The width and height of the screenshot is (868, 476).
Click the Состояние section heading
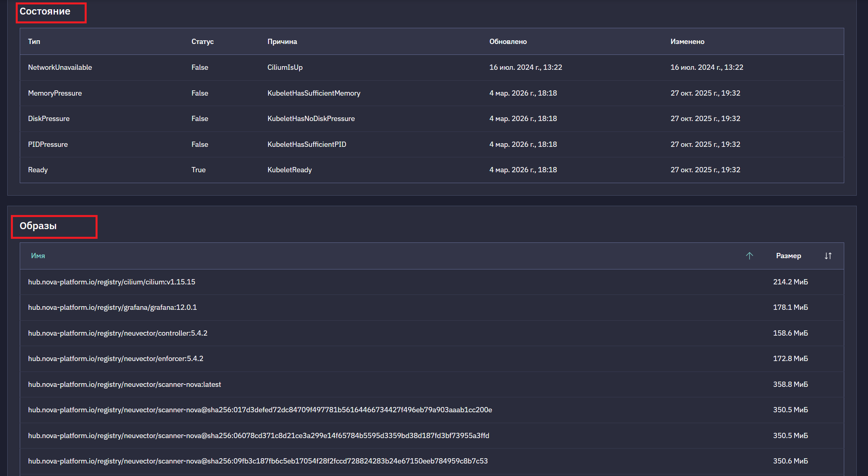point(45,11)
